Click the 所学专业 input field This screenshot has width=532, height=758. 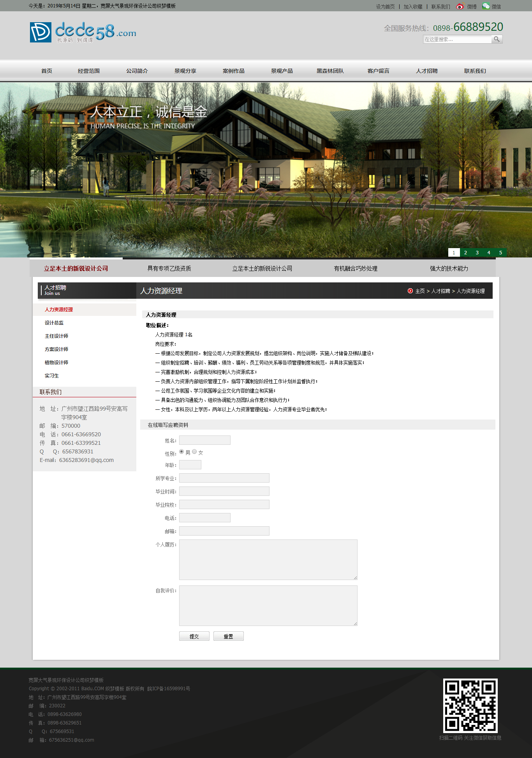(224, 478)
